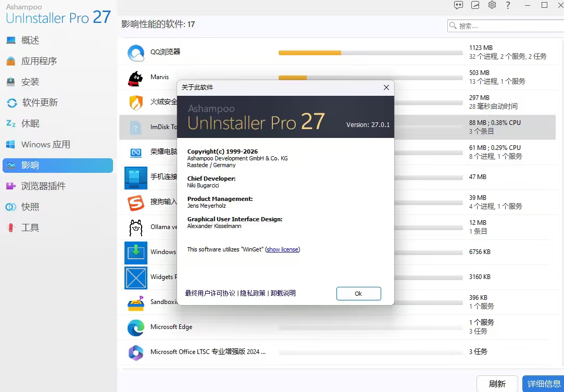Screen dimensions: 564x392
Task: Click the 火绒安全 orange shield icon
Action: pos(136,103)
